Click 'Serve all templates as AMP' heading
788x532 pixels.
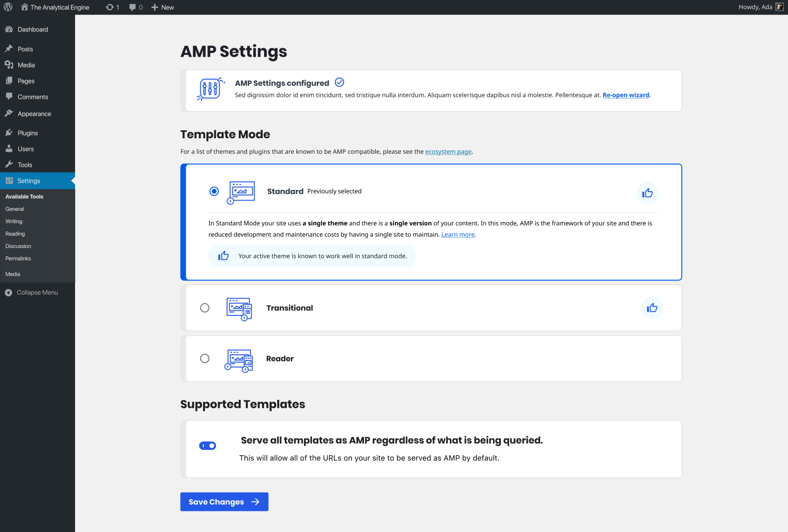coord(392,440)
